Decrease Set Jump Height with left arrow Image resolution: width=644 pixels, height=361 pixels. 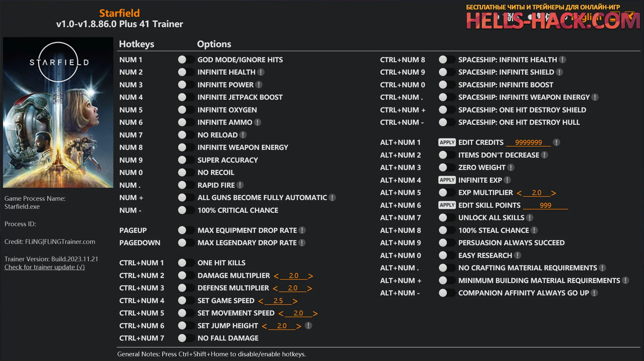point(264,326)
